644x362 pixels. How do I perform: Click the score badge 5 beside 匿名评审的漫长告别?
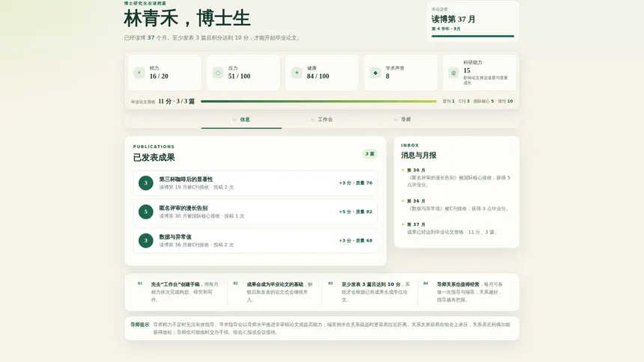[x=146, y=212]
